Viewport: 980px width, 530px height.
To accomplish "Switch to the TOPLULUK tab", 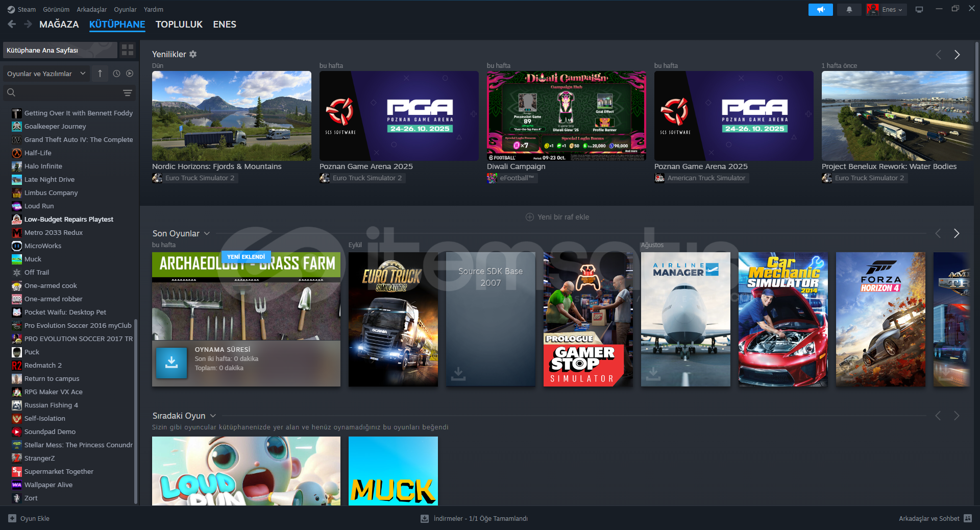I will [179, 24].
